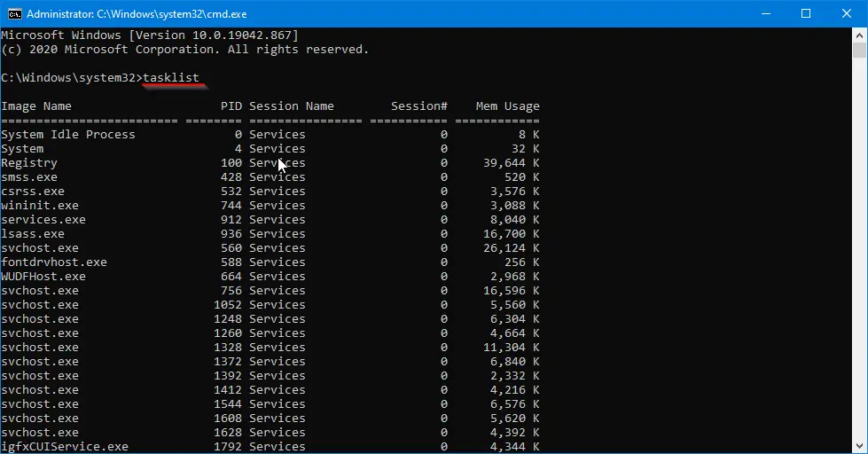Close the Command Prompt window
The width and height of the screenshot is (868, 454).
[x=847, y=14]
